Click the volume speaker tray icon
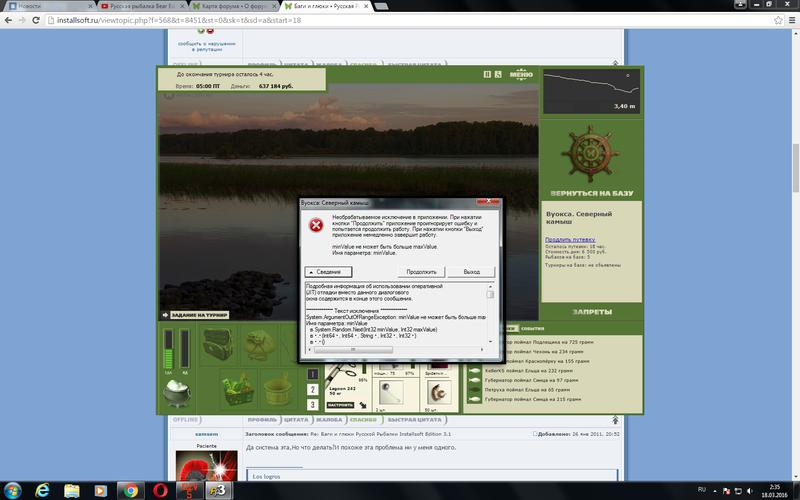This screenshot has width=800, height=500. 749,491
